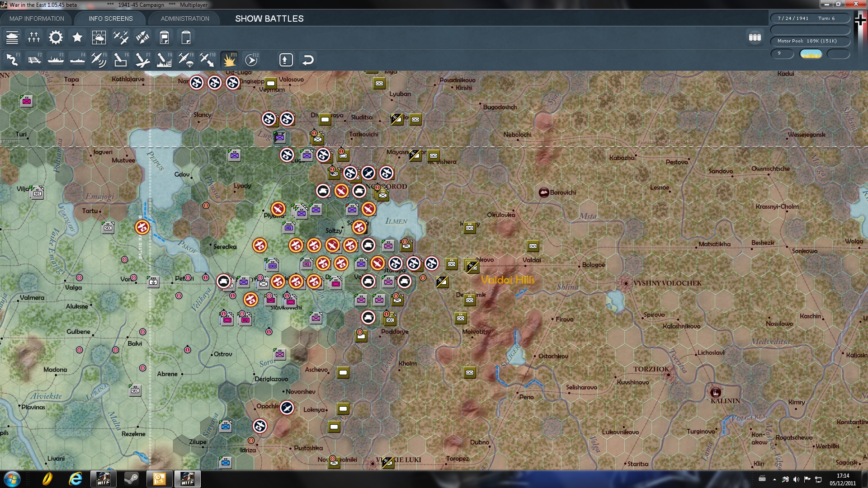Open the air doctrine planes icon

(121, 38)
